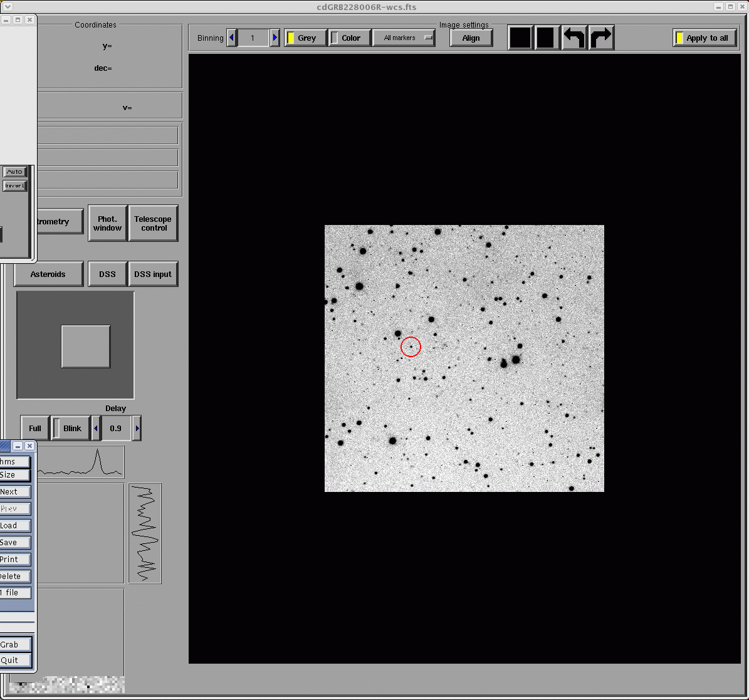The image size is (749, 700).
Task: Click the Align button
Action: point(471,38)
